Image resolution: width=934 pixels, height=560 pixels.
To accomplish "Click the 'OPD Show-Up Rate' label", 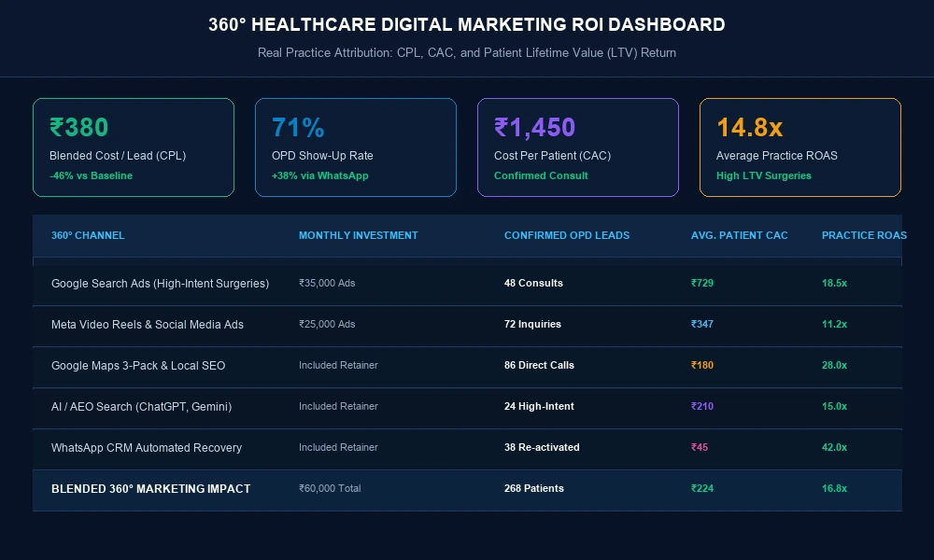I will click(322, 156).
